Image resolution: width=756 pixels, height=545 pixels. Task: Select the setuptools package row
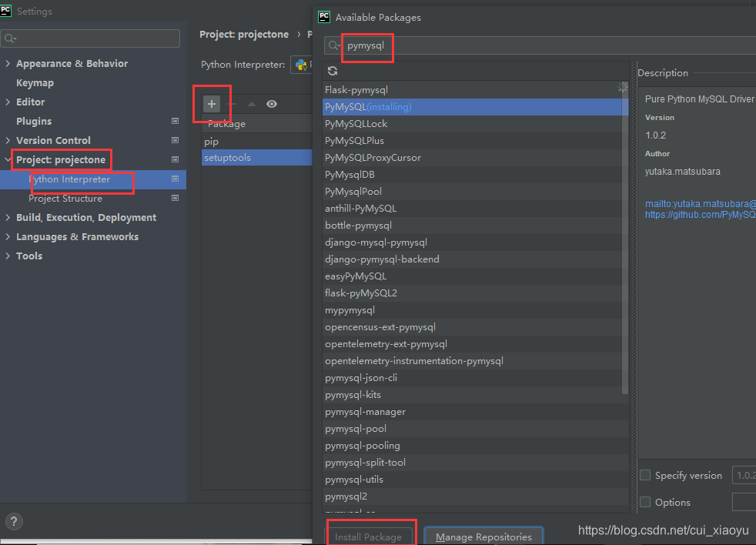(x=256, y=158)
